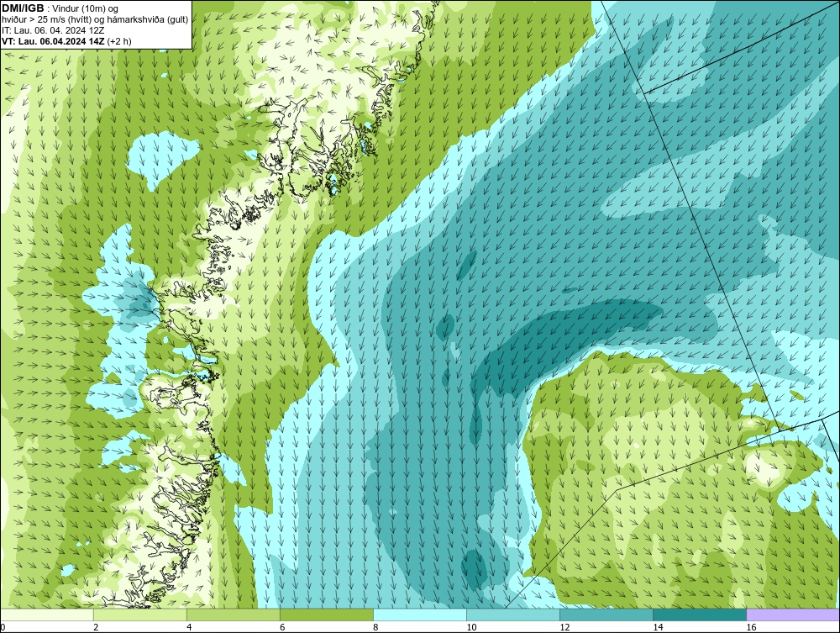Click the legend value '4'
Image resolution: width=840 pixels, height=633 pixels.
189,627
